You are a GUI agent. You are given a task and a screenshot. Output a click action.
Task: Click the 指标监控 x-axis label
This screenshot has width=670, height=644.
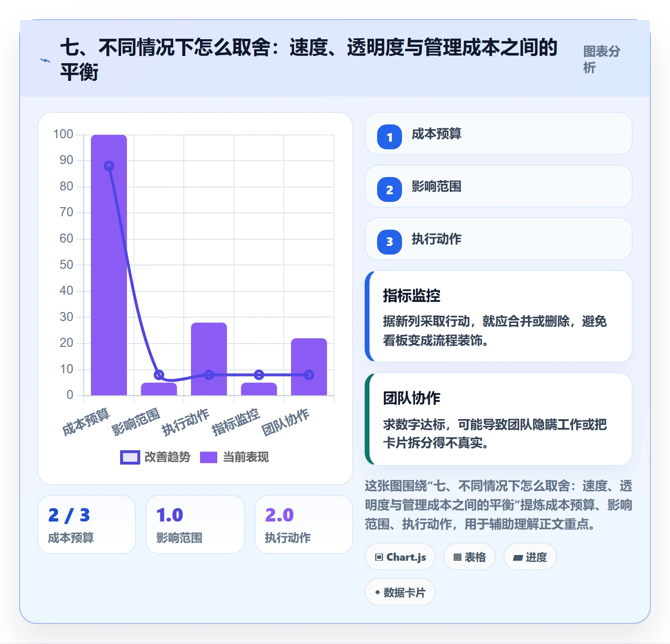[235, 422]
